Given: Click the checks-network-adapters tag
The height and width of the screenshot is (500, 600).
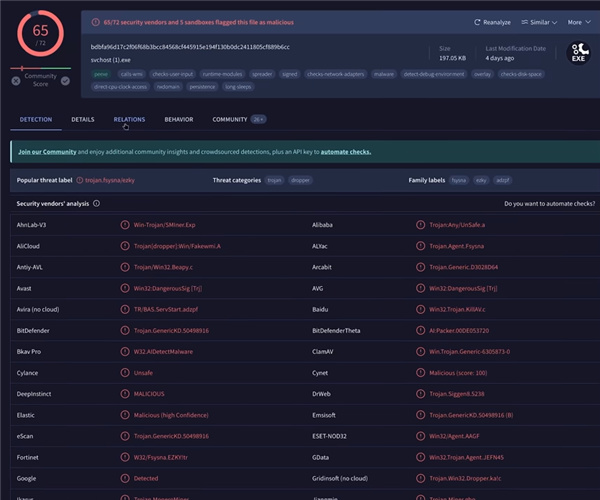Looking at the screenshot, I should click(x=336, y=74).
